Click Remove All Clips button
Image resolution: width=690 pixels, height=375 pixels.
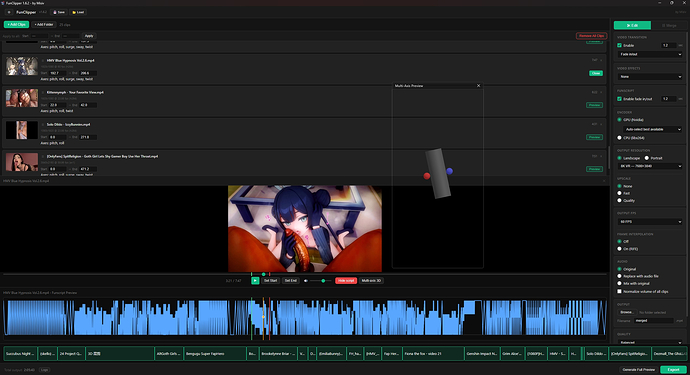click(x=591, y=36)
